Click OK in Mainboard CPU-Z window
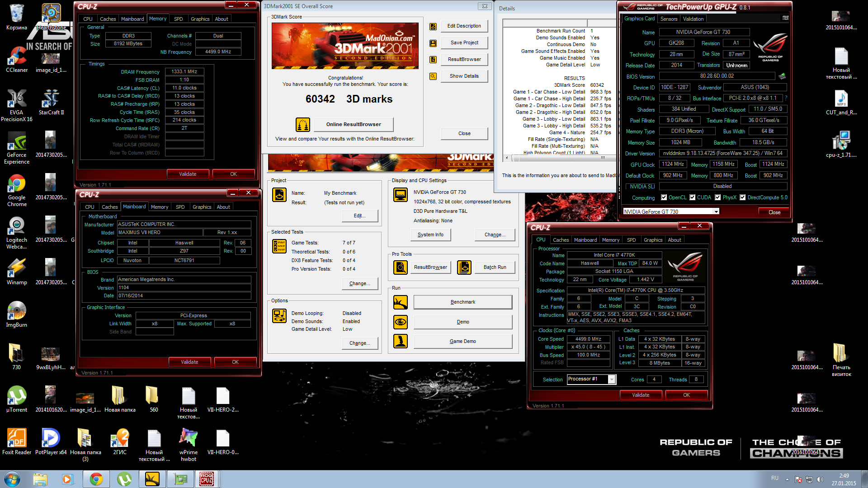The width and height of the screenshot is (868, 488). coord(235,362)
